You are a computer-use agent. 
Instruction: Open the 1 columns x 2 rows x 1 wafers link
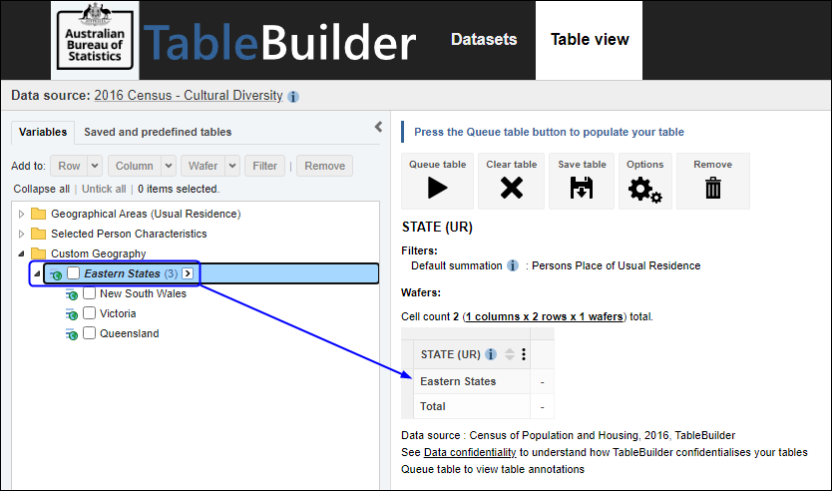544,317
